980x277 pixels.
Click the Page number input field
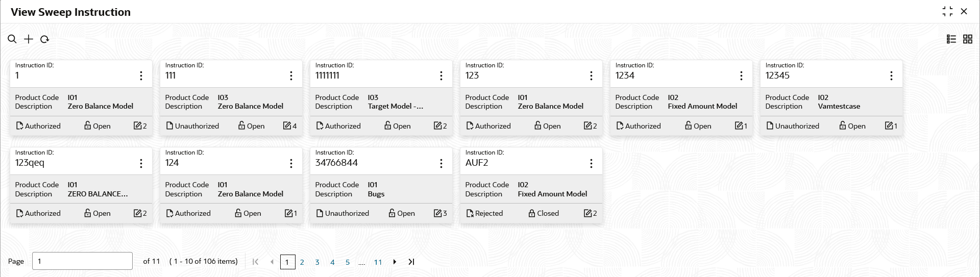click(x=82, y=261)
